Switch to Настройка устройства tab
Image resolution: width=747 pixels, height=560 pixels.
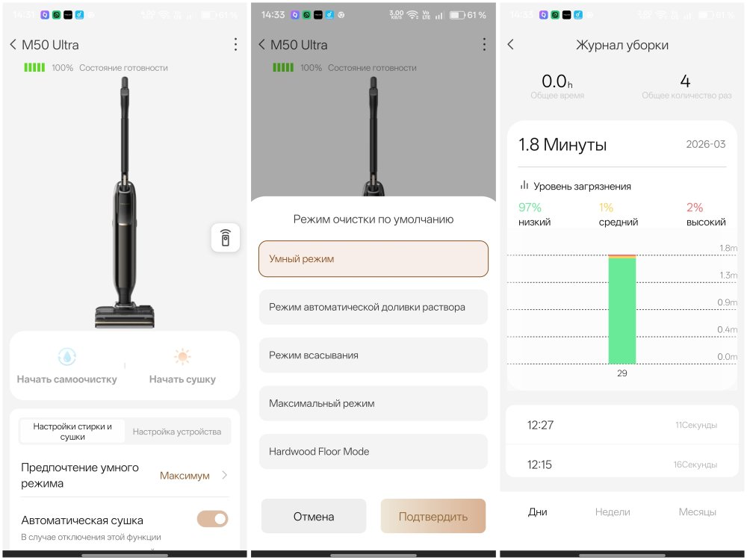tap(177, 432)
